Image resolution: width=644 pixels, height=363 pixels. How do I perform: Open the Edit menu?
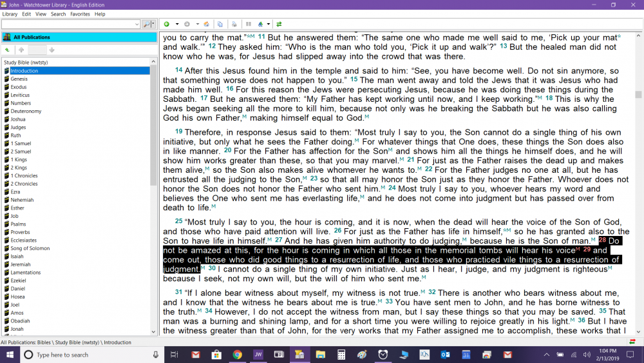click(26, 14)
